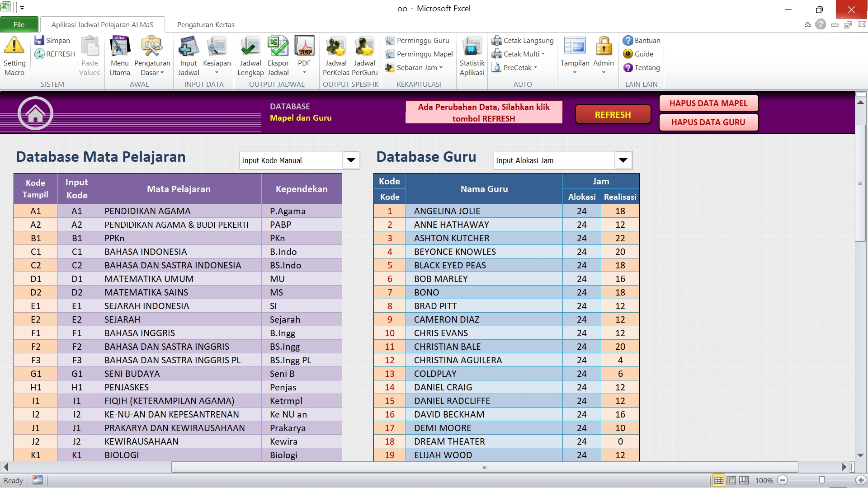Click the home icon in purple banner

pos(35,113)
